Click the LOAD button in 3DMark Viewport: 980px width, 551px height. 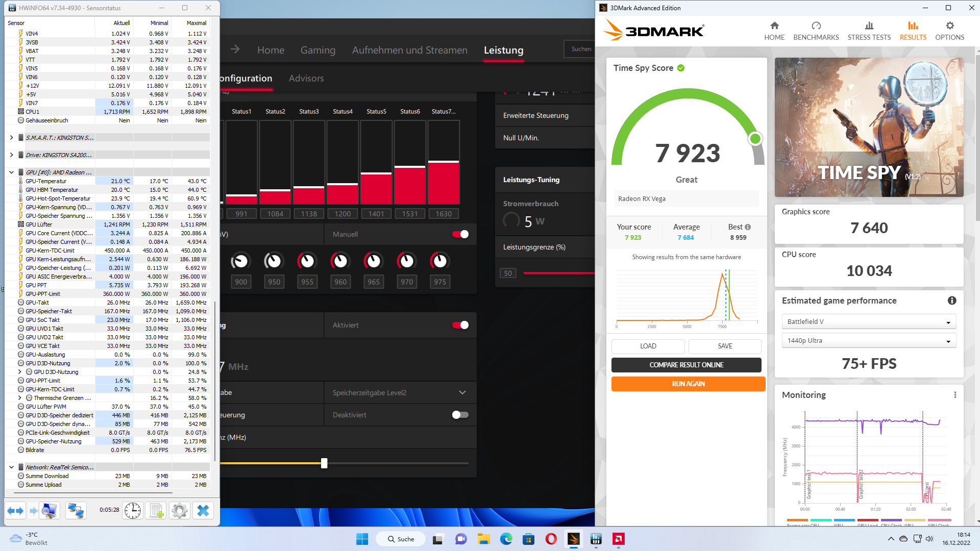pos(648,346)
